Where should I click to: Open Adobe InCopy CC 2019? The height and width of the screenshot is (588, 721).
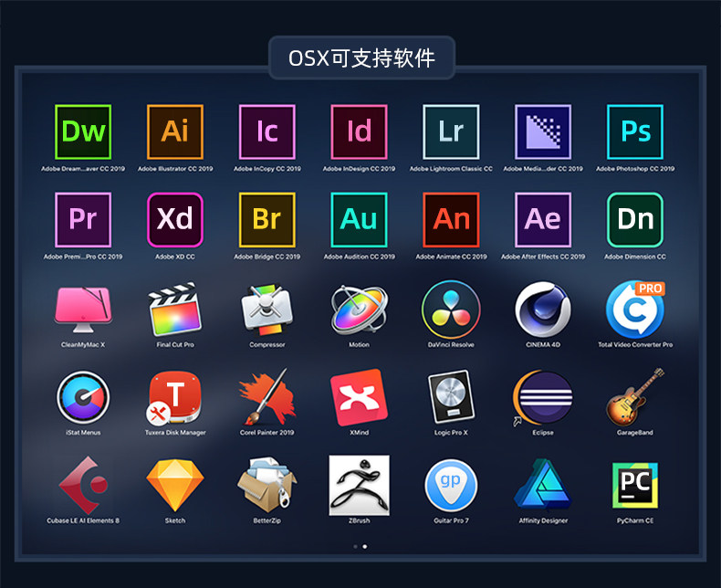click(267, 131)
